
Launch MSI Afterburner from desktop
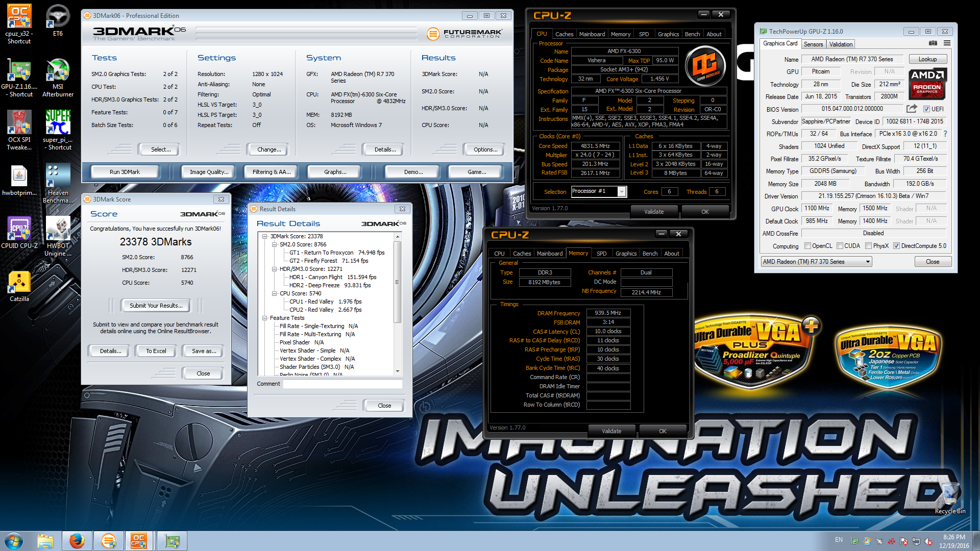[58, 78]
